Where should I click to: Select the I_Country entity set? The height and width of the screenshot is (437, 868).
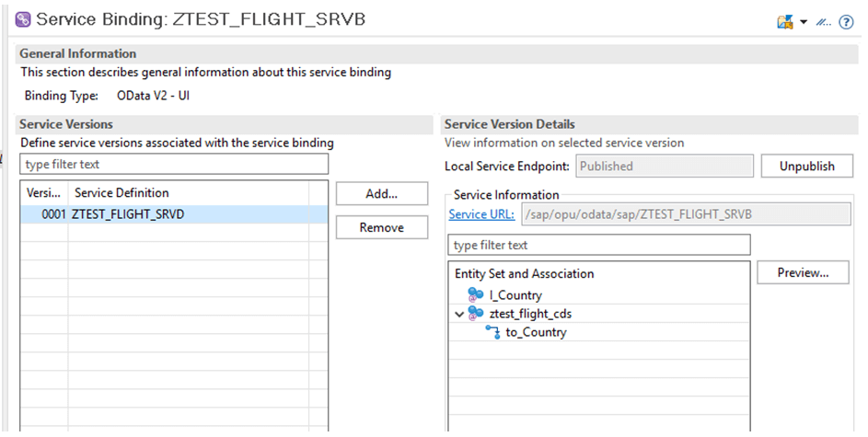coord(515,295)
